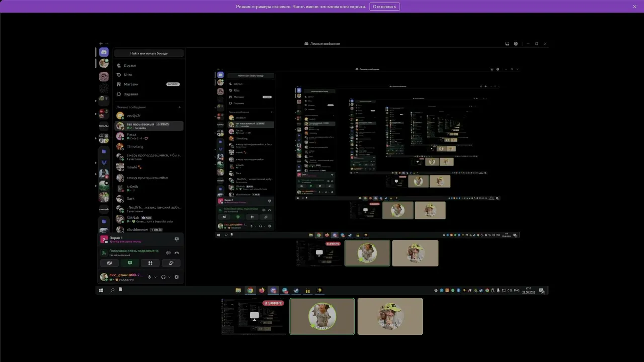Disconnect from voice using outermost hang-up icon
This screenshot has height=362, width=644.
[177, 253]
